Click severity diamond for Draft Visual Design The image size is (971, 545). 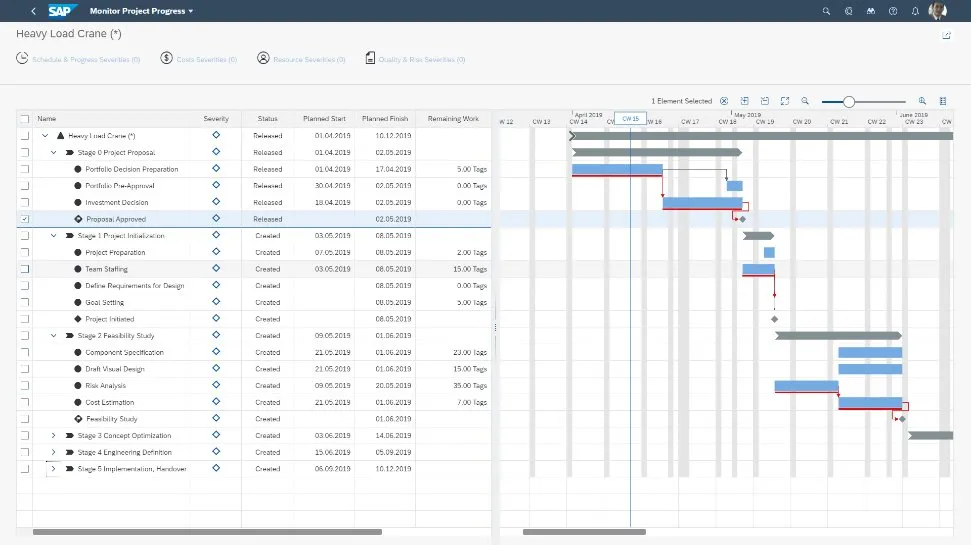pyautogui.click(x=216, y=368)
